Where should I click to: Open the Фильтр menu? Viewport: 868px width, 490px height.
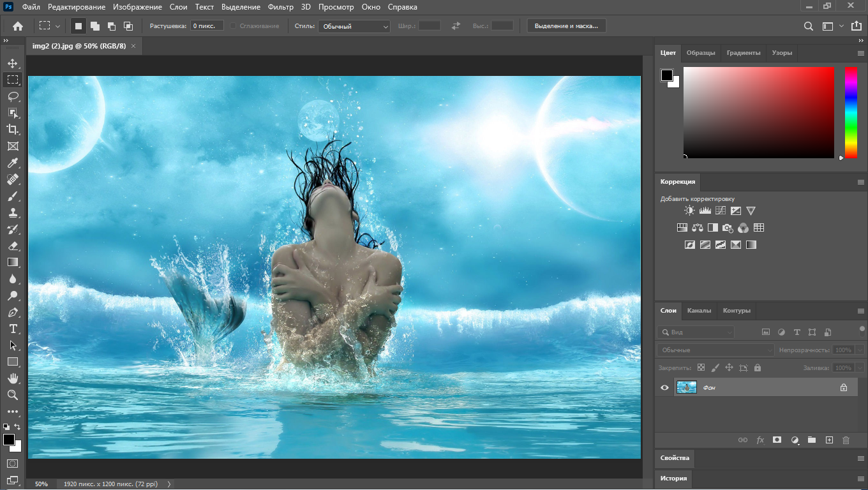pyautogui.click(x=281, y=7)
